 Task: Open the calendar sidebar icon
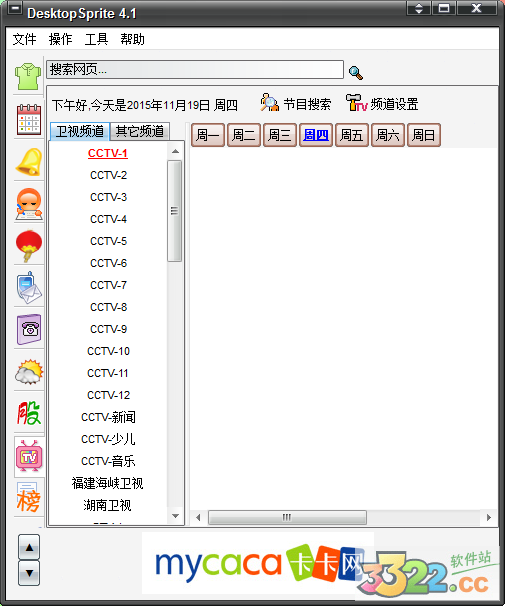[29, 119]
